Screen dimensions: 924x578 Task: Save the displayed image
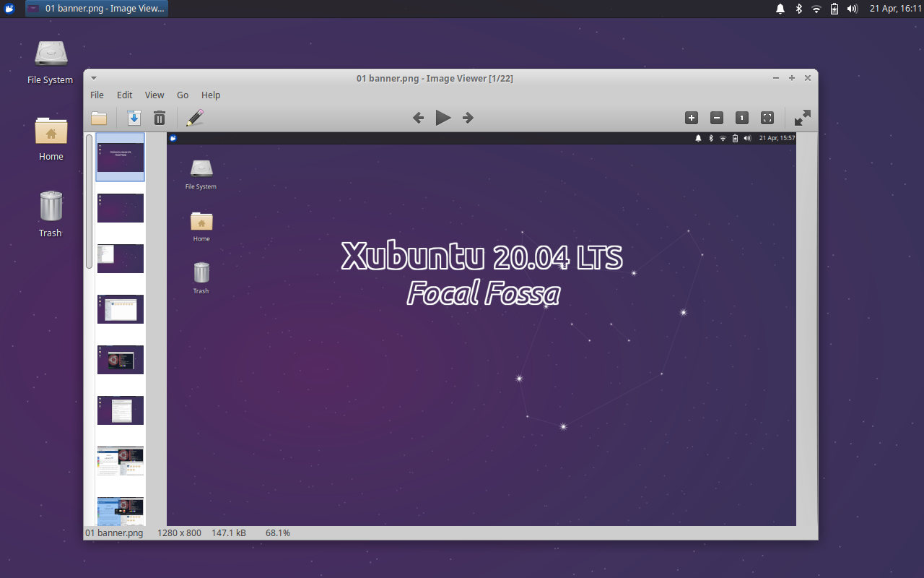click(134, 117)
